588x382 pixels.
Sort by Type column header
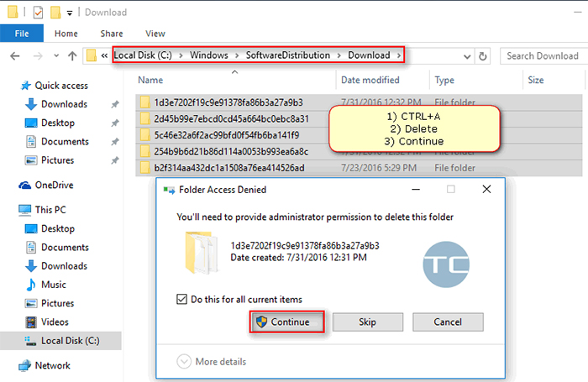pos(444,80)
